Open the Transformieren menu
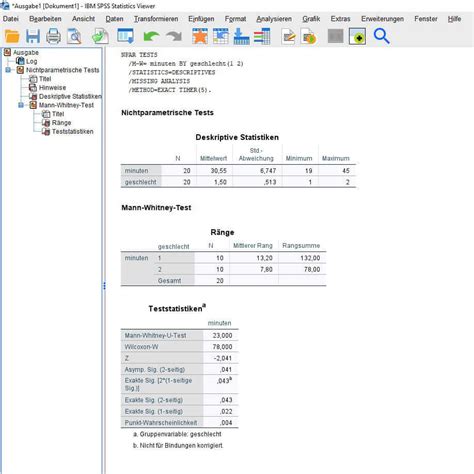Viewport: 474px width, 474px height. (x=156, y=19)
